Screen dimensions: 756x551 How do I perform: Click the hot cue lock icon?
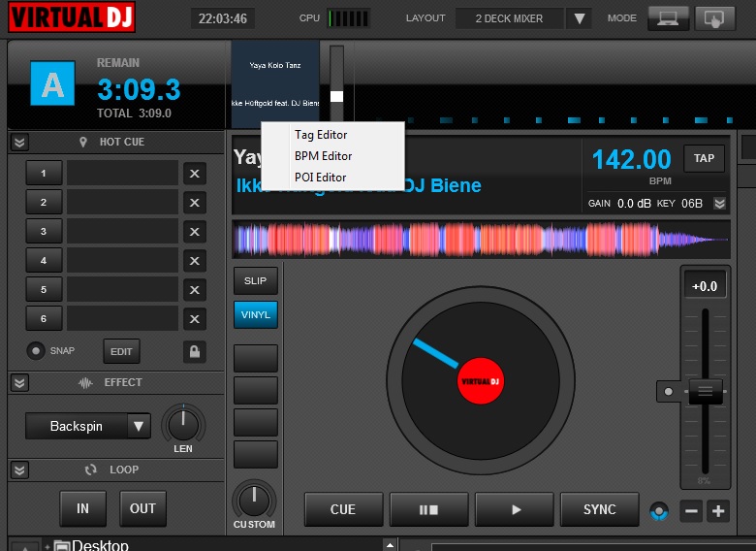point(194,351)
